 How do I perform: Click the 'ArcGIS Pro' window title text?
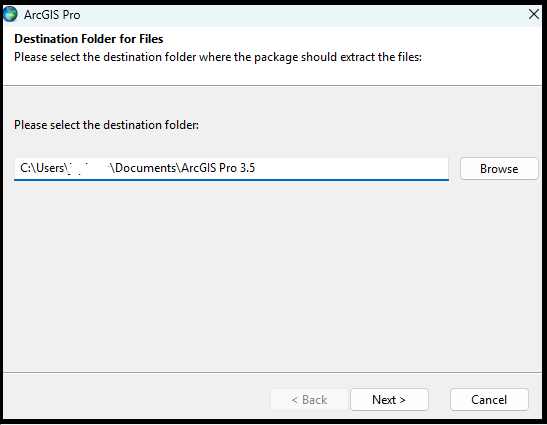52,15
